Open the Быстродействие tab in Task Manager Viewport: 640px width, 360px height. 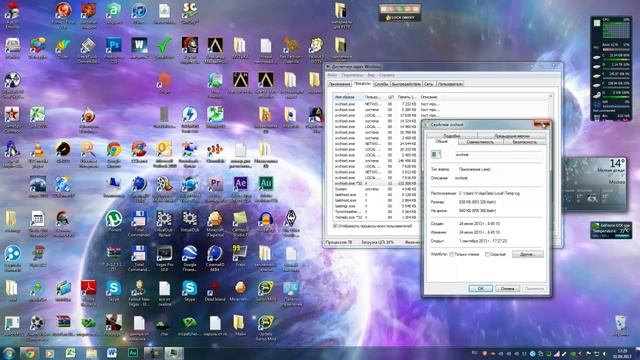pyautogui.click(x=406, y=84)
